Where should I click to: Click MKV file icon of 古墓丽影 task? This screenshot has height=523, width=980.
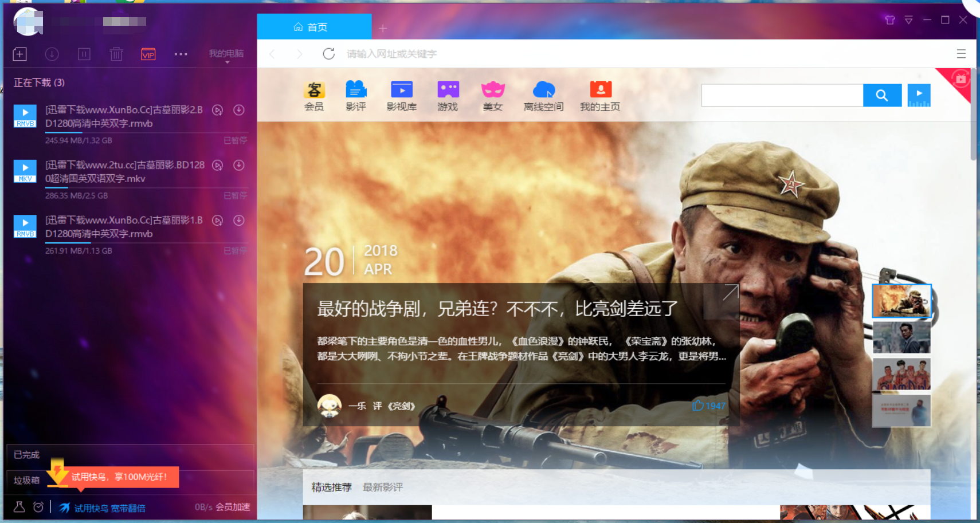point(25,171)
